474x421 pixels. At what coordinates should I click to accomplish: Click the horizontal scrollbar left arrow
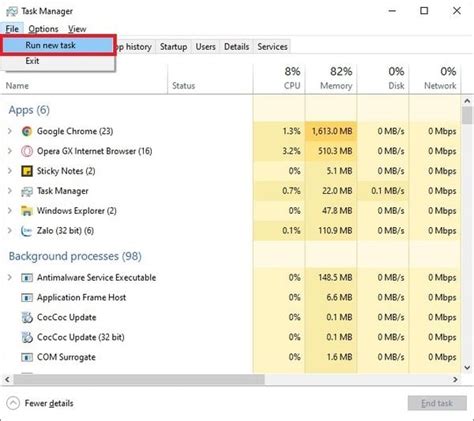(x=7, y=379)
